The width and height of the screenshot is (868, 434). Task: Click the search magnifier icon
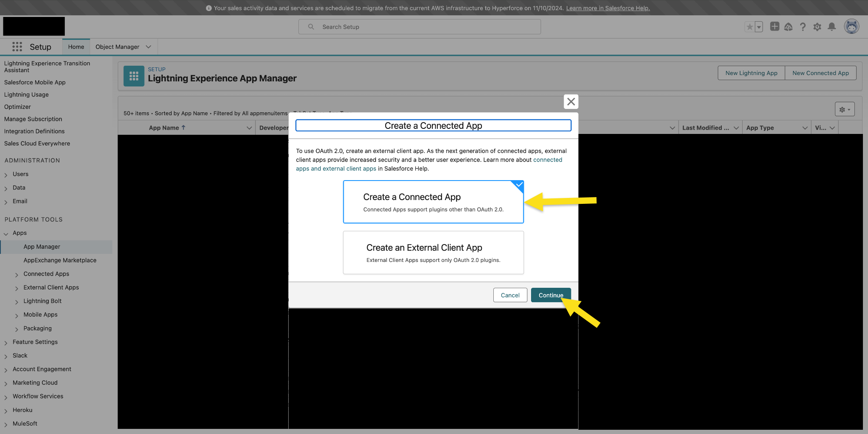311,27
